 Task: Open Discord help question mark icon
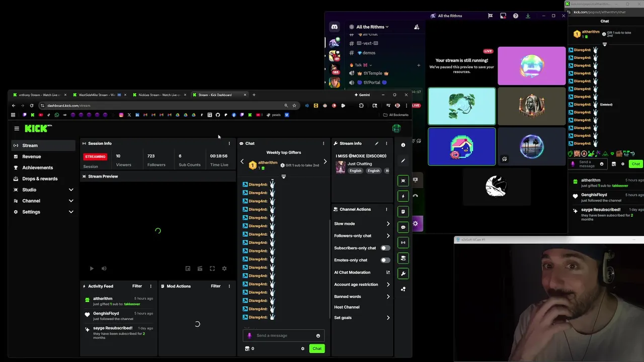click(515, 16)
